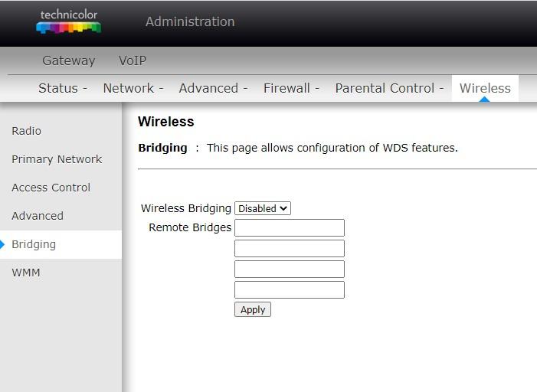Open the Status menu
The image size is (537, 392).
tap(63, 88)
